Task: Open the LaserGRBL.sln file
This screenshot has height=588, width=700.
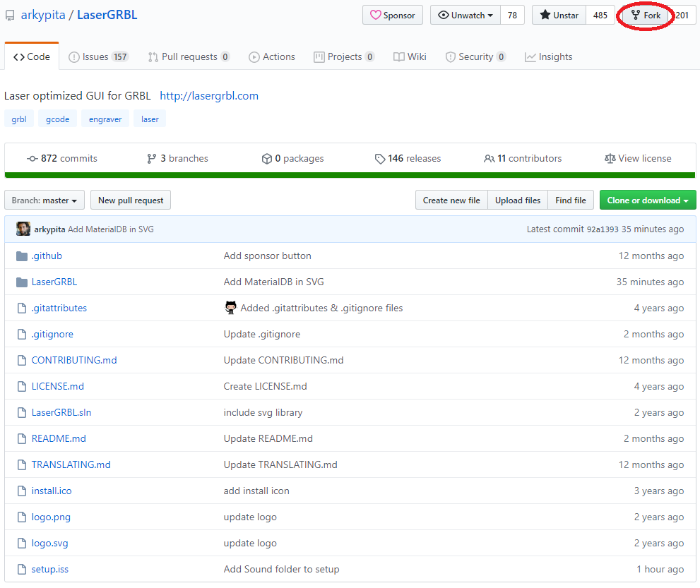Action: click(61, 413)
